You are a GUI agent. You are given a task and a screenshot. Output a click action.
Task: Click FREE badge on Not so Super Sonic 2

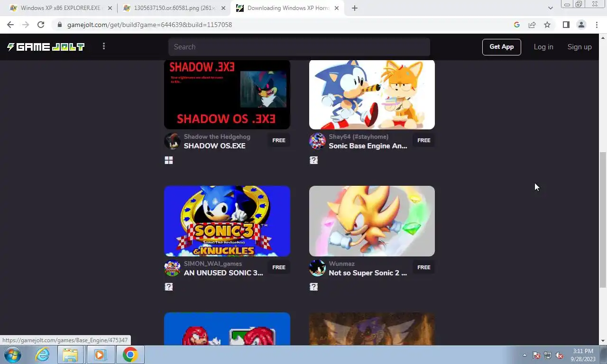click(424, 267)
